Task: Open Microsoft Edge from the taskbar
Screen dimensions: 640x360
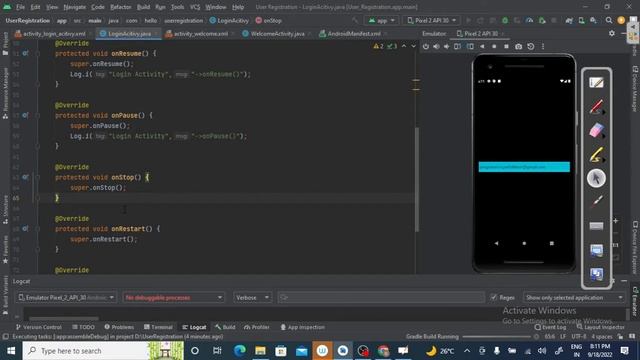Action: click(x=240, y=351)
